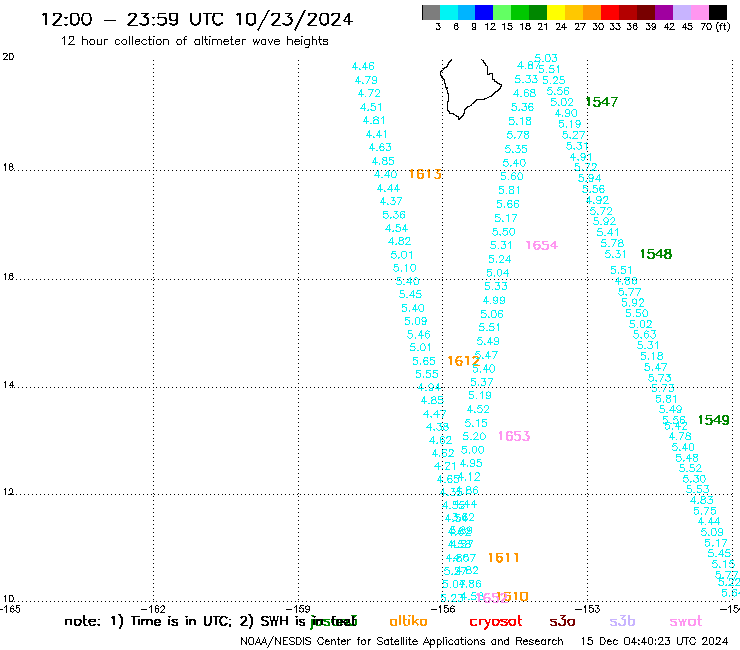Click the latitude axis label 20
This screenshot has width=740, height=650.
[x=8, y=57]
